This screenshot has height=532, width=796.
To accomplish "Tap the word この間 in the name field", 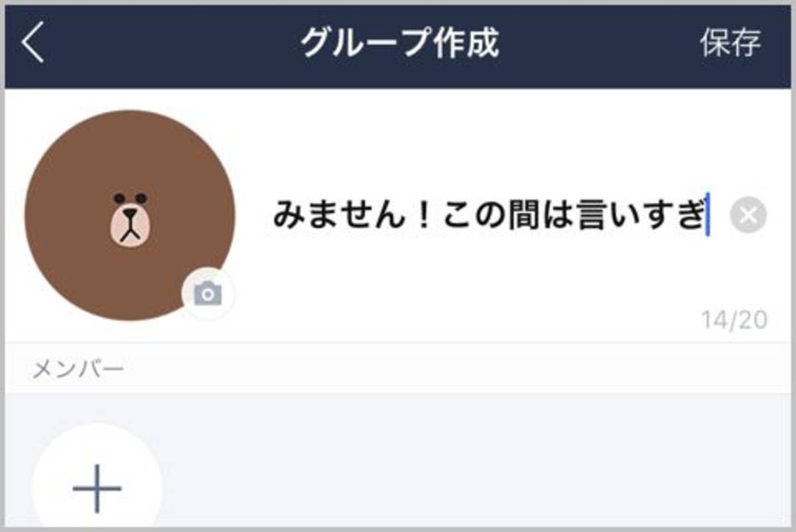I will click(486, 216).
